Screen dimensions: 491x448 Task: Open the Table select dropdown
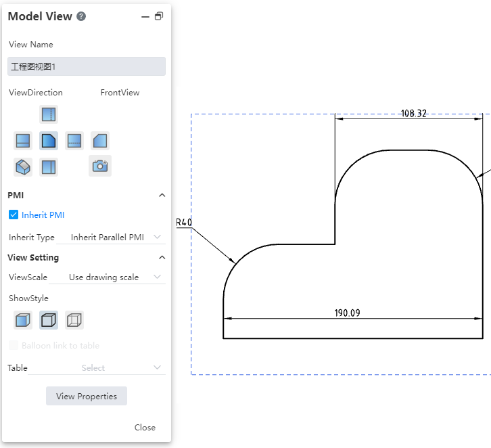point(97,367)
